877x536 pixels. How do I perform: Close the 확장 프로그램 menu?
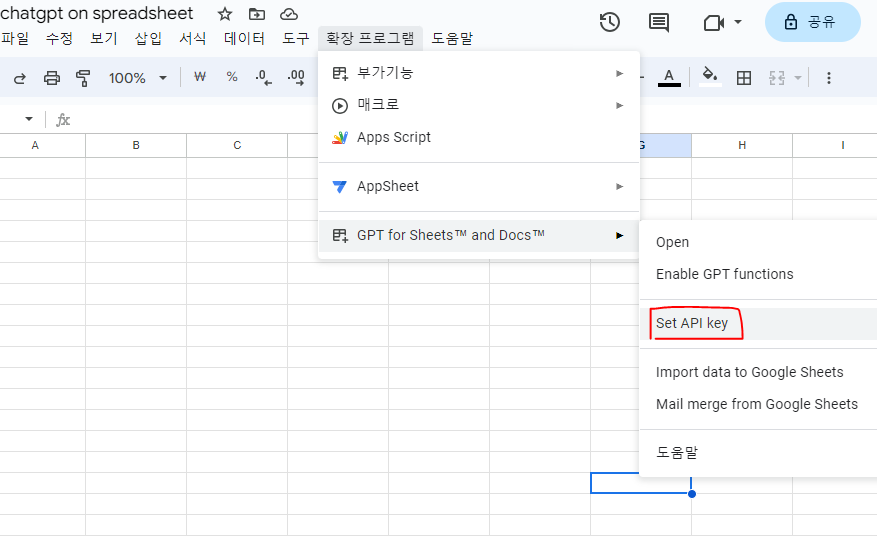(x=370, y=38)
